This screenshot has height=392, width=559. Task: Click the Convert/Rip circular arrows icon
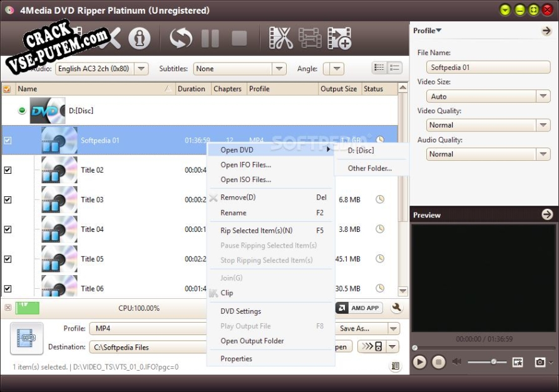181,38
